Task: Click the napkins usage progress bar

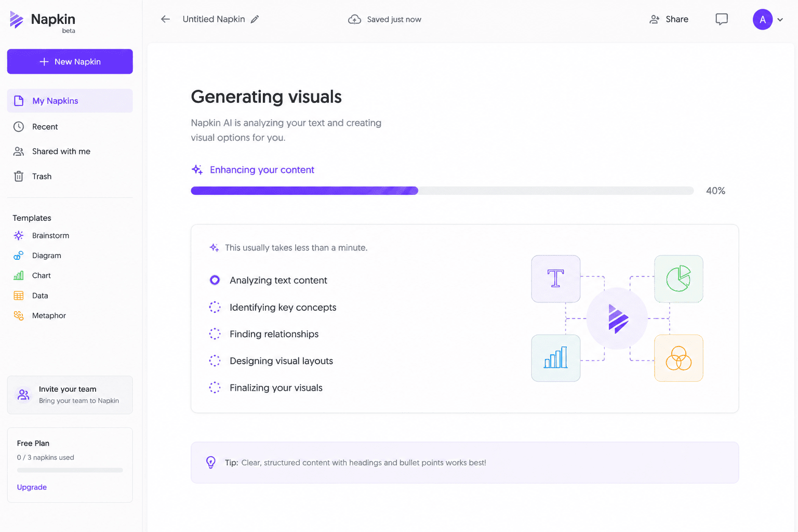Action: coord(70,470)
